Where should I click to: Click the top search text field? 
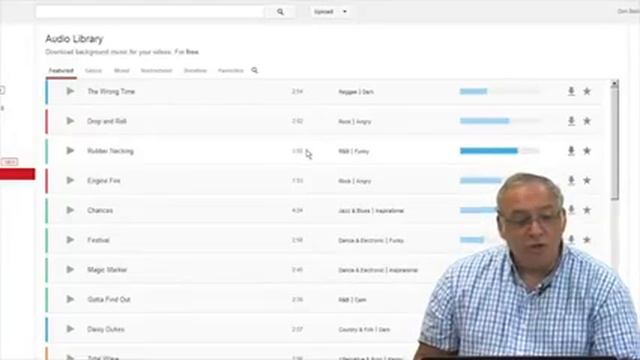pos(149,12)
